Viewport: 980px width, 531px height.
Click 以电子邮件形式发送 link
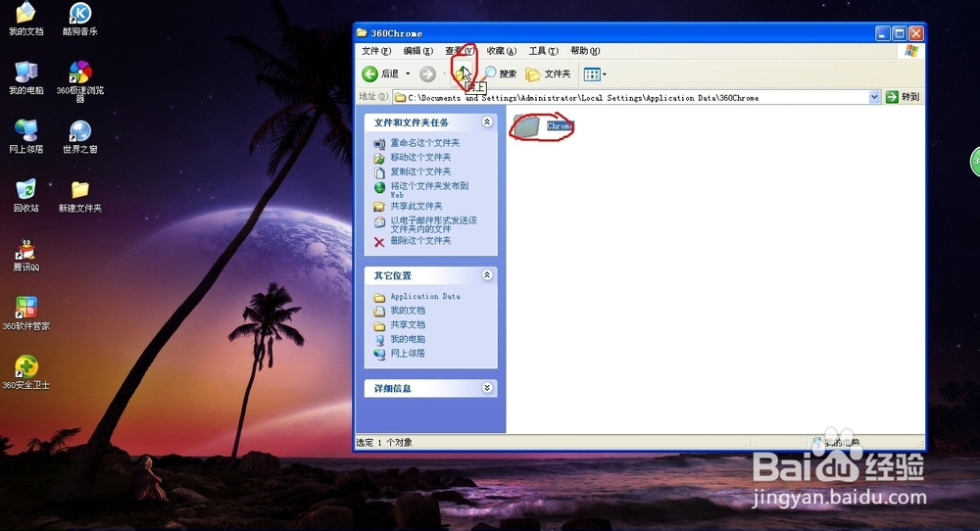(434, 224)
